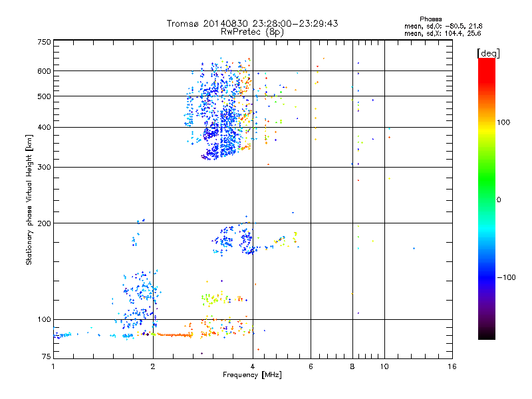The width and height of the screenshot is (532, 399).
Task: Click the "Stationary phase Virtual Height [km]" axis label
Action: 29,199
